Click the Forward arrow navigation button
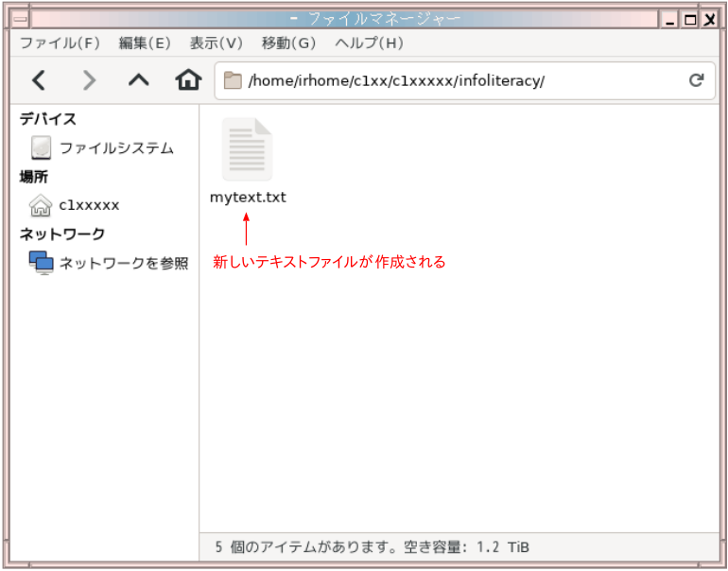The image size is (728, 571). pyautogui.click(x=89, y=80)
